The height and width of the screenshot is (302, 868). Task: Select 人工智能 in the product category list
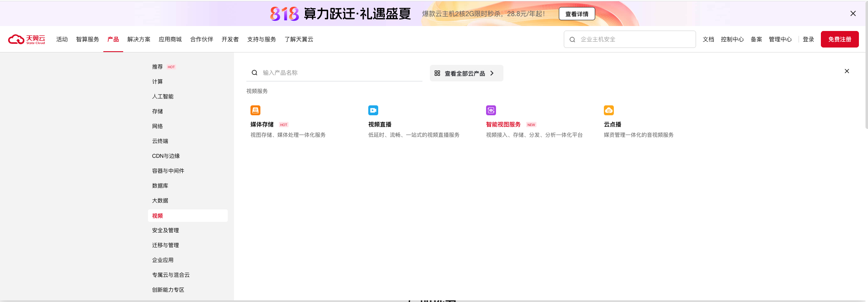point(163,96)
